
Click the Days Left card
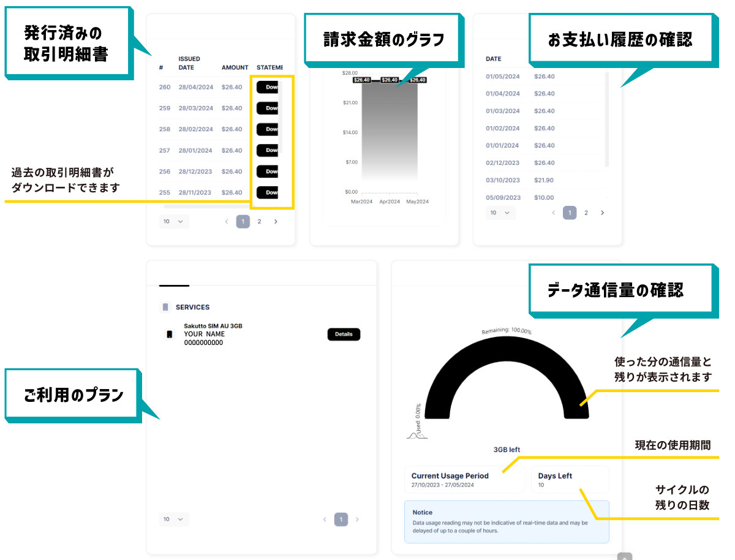[x=570, y=480]
